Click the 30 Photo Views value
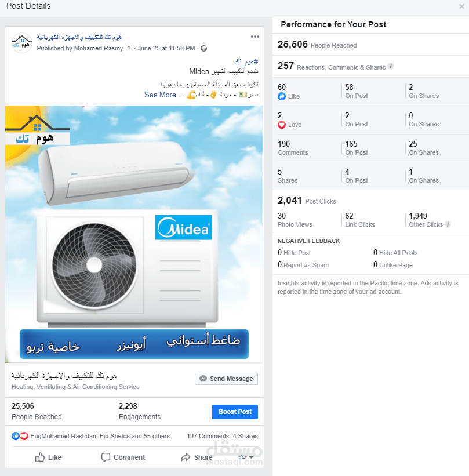Image resolution: width=469 pixels, height=476 pixels. [295, 220]
